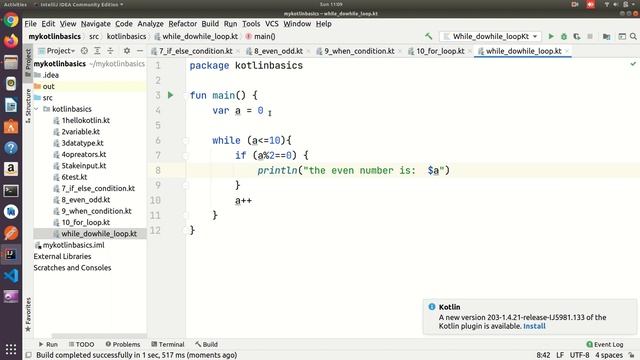Select External Libraries node

pos(62,256)
